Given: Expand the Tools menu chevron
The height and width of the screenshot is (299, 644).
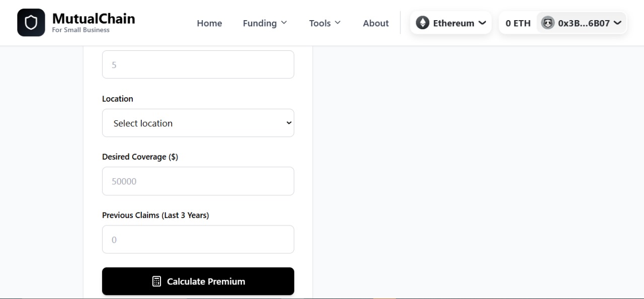Looking at the screenshot, I should 338,23.
